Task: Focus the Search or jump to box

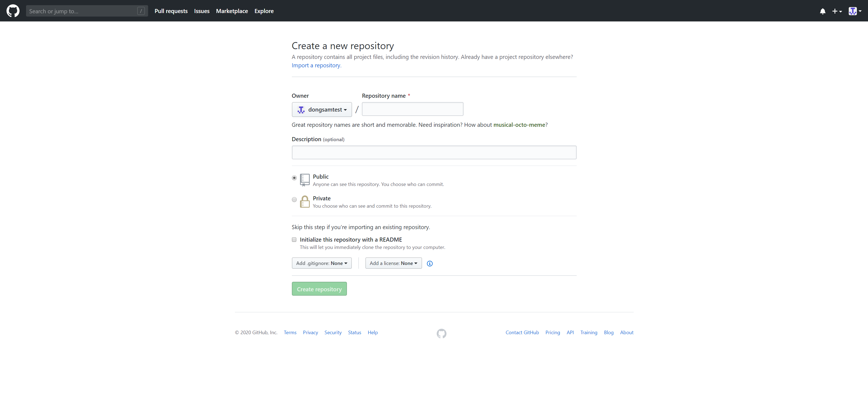Action: click(x=87, y=11)
